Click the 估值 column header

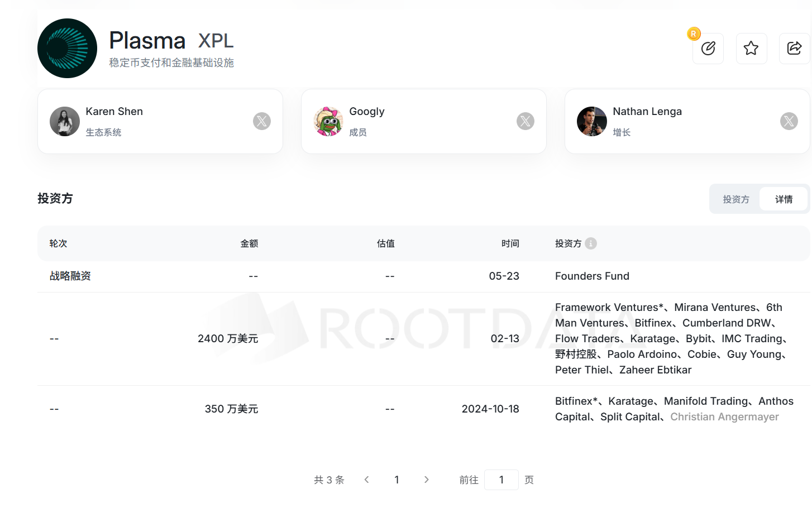click(x=386, y=243)
